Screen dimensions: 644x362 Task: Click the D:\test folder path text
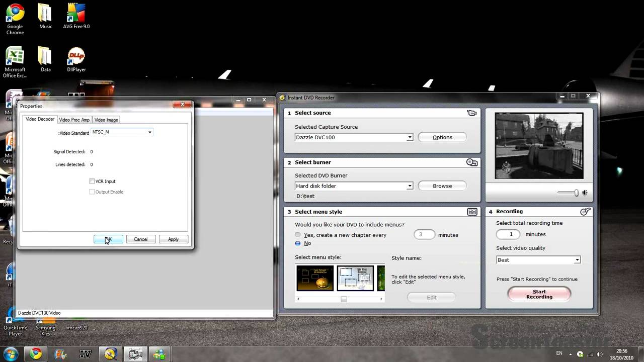[x=305, y=196]
